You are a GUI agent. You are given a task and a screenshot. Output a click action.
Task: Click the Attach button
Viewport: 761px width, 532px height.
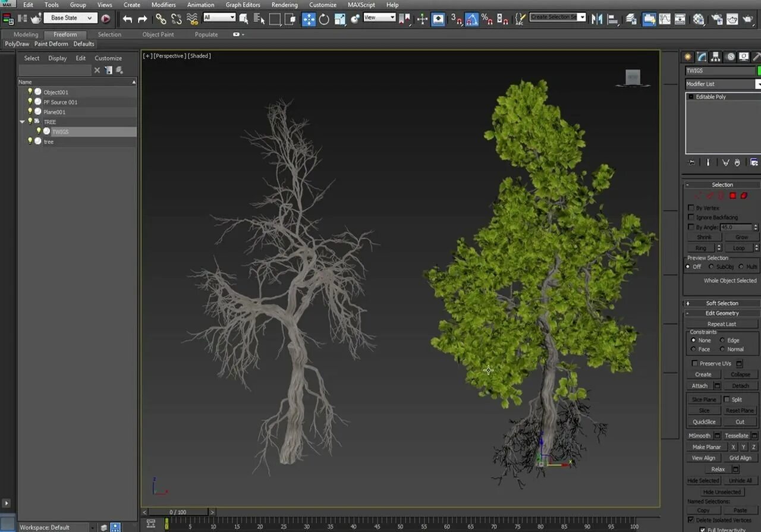[x=700, y=386]
